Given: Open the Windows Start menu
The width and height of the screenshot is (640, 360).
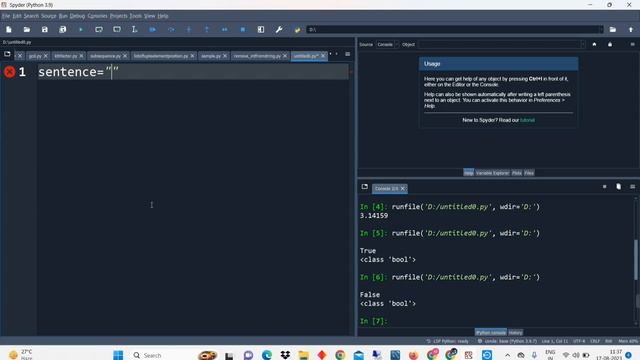Looking at the screenshot, I should [x=118, y=355].
